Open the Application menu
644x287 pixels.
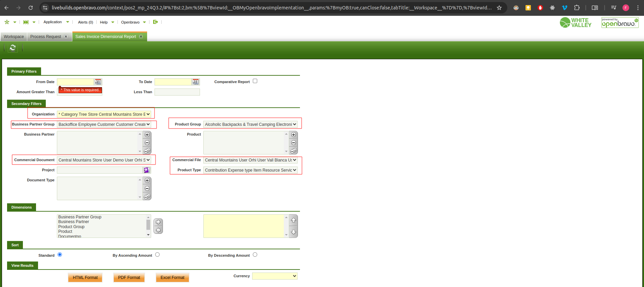coord(53,22)
